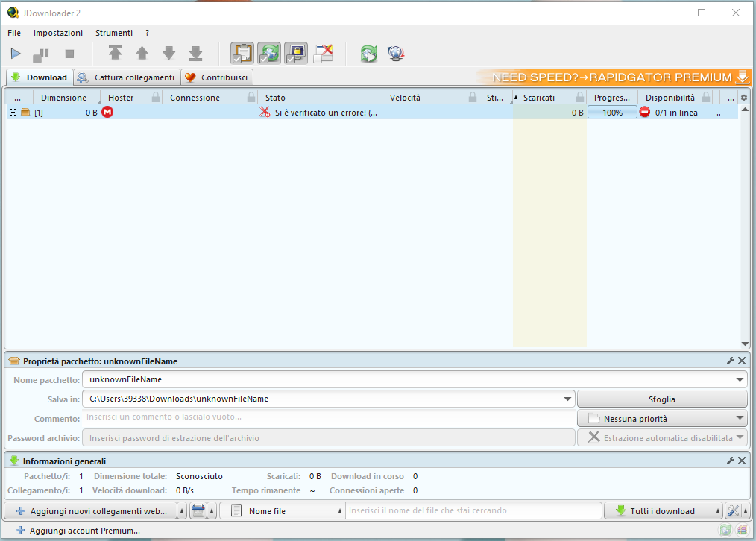Move selection down one position
756x541 pixels.
pyautogui.click(x=168, y=53)
